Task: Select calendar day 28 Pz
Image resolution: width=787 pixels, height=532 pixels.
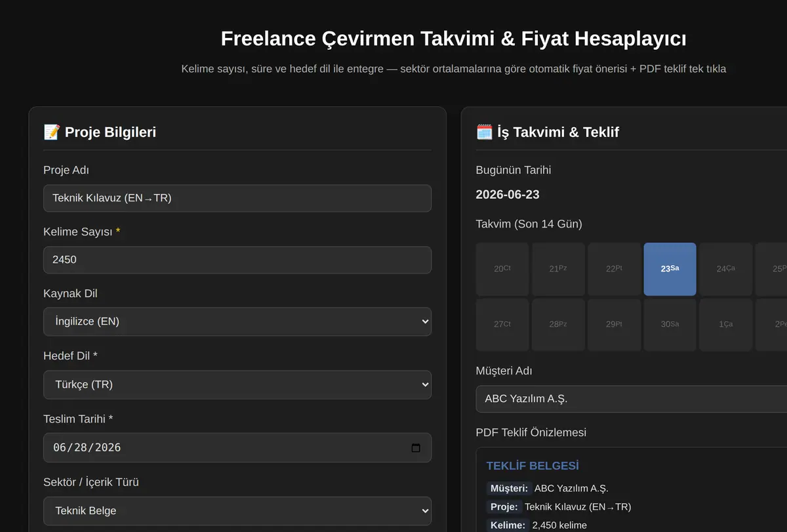Action: point(558,325)
